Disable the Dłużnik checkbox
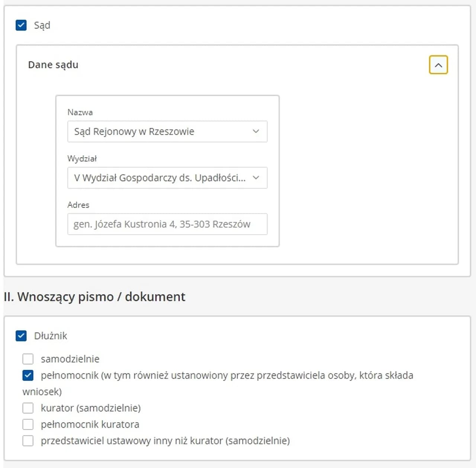The height and width of the screenshot is (468, 476). point(21,336)
